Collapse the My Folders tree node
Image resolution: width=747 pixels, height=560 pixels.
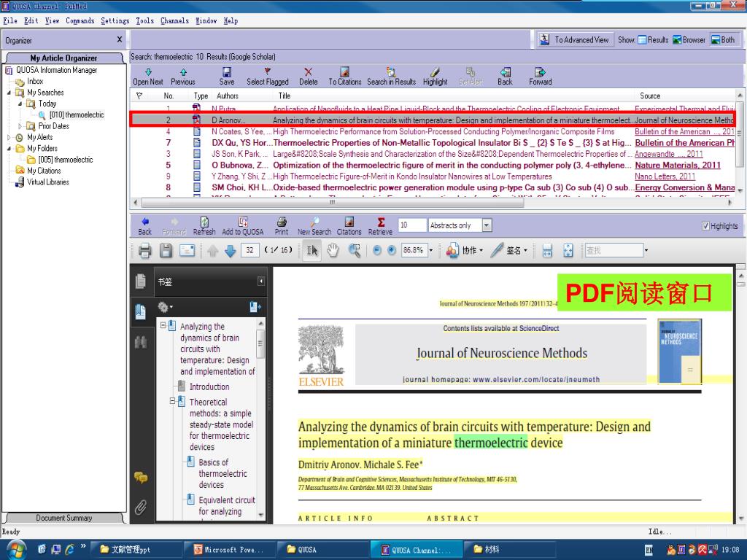click(9, 149)
